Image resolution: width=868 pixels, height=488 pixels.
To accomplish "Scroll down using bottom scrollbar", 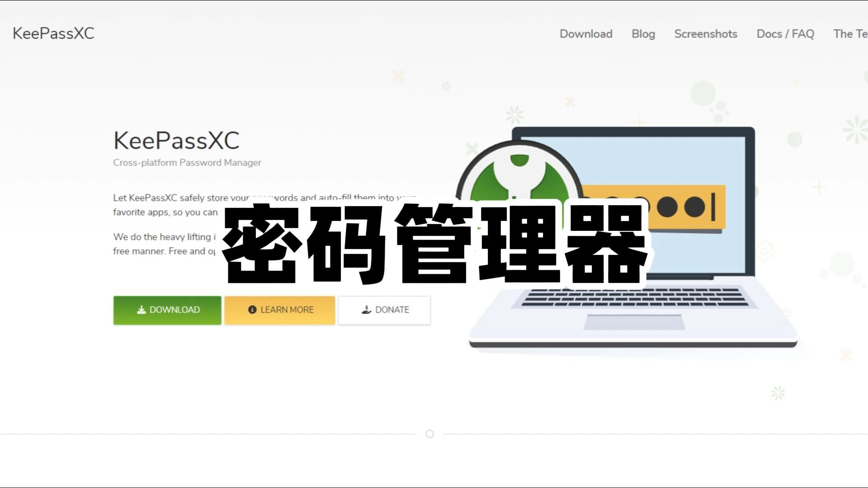I will (x=429, y=434).
